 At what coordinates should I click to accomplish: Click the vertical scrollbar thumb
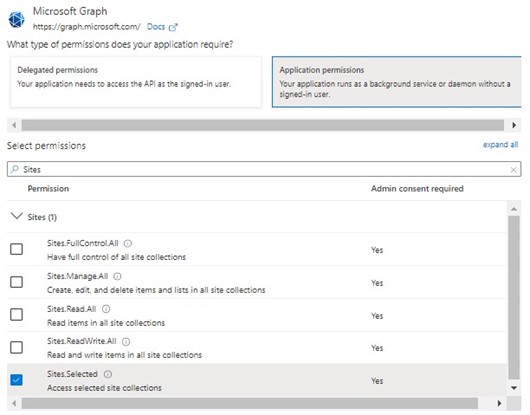514,298
